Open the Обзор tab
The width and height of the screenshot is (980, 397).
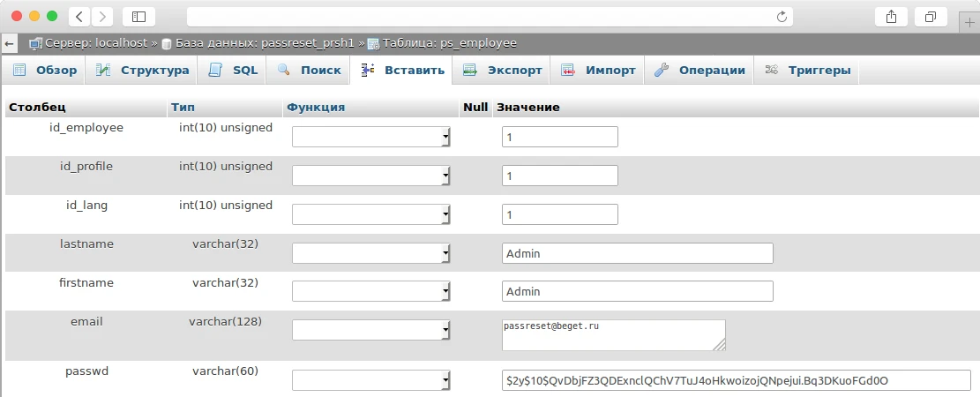pos(45,71)
